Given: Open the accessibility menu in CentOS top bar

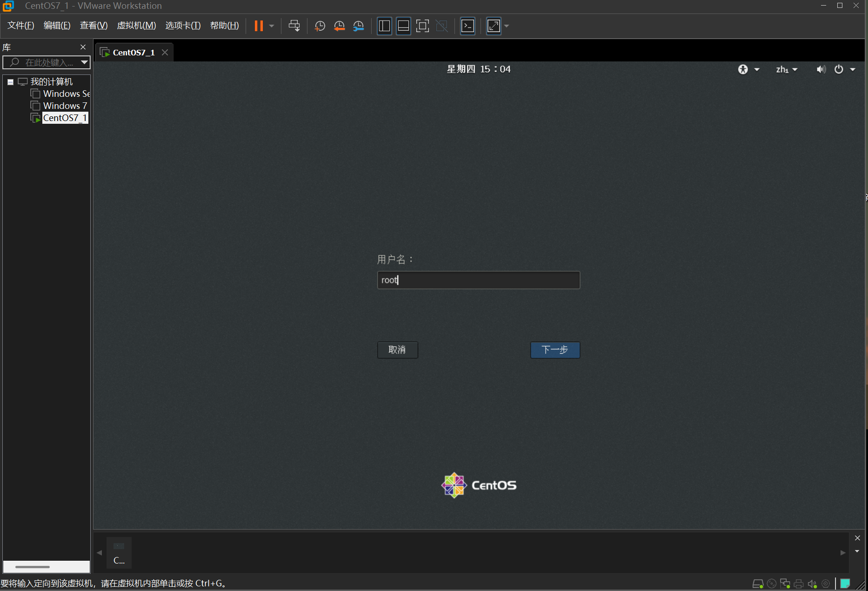Looking at the screenshot, I should [x=748, y=69].
